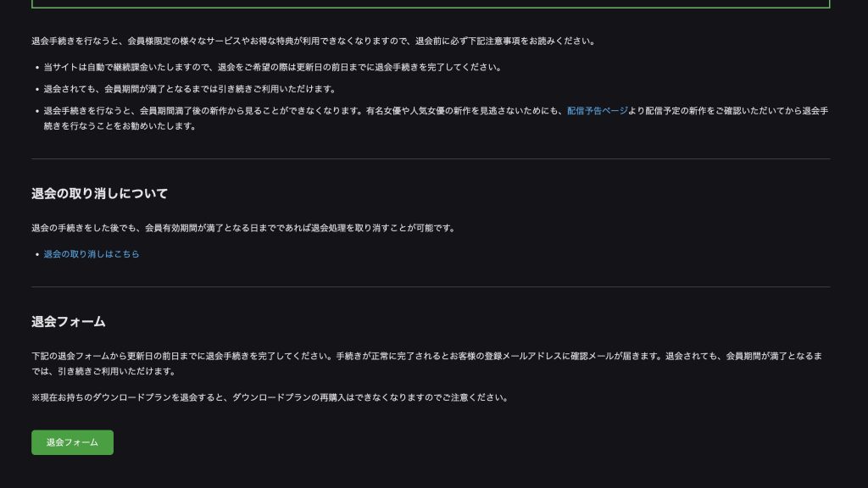Viewport: 868px width, 488px height.
Task: Click the wrapped line 続きを行なうことをお勧めいたします
Action: pos(120,126)
